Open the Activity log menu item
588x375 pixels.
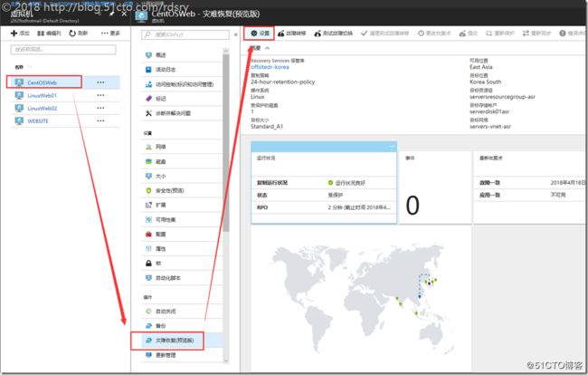182,70
